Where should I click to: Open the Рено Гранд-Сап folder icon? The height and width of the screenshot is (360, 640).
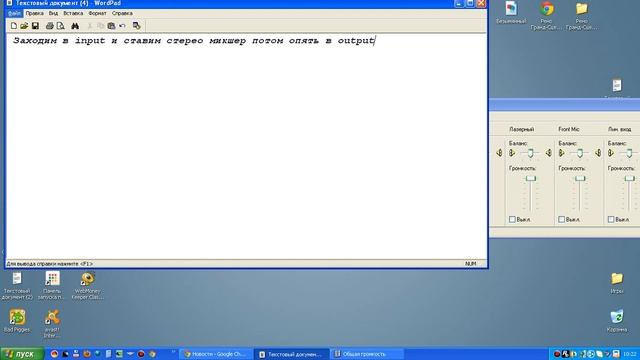[582, 16]
